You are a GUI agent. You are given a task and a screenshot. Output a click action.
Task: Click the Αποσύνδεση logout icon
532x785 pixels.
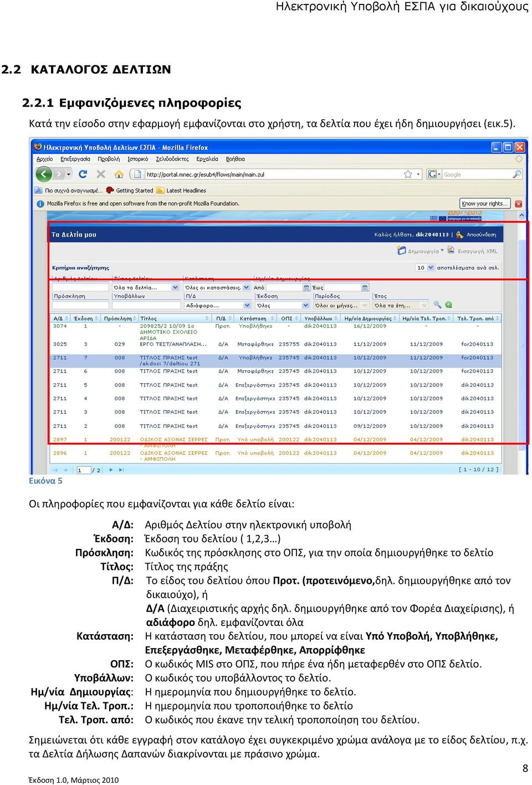(x=459, y=235)
